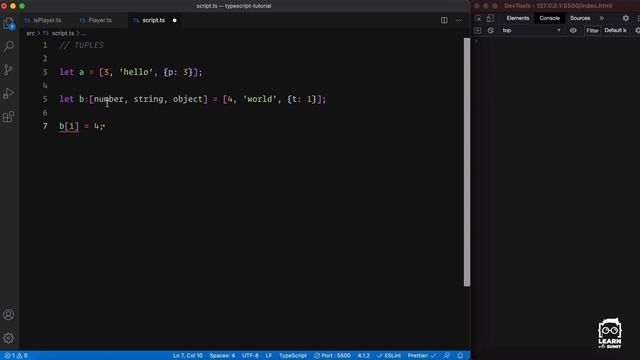This screenshot has height=360, width=640.
Task: Open the Extensions view
Action: tap(9, 117)
